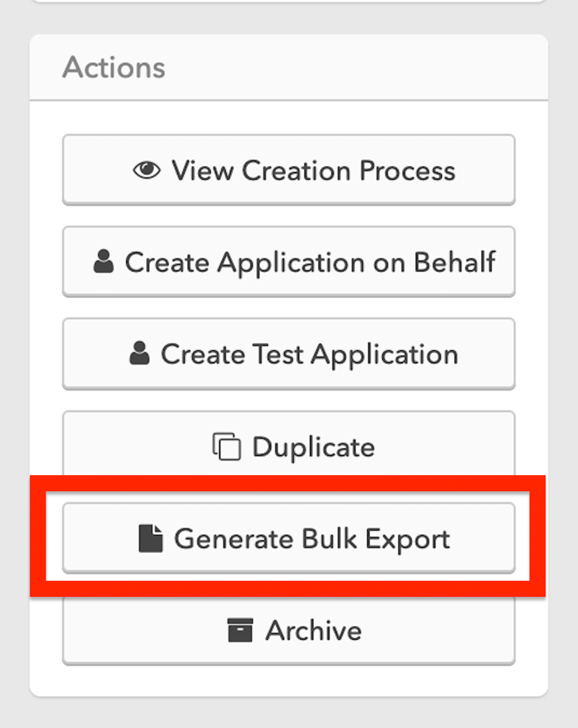Archive this item using the Archive button
The height and width of the screenshot is (728, 578).
[x=288, y=631]
